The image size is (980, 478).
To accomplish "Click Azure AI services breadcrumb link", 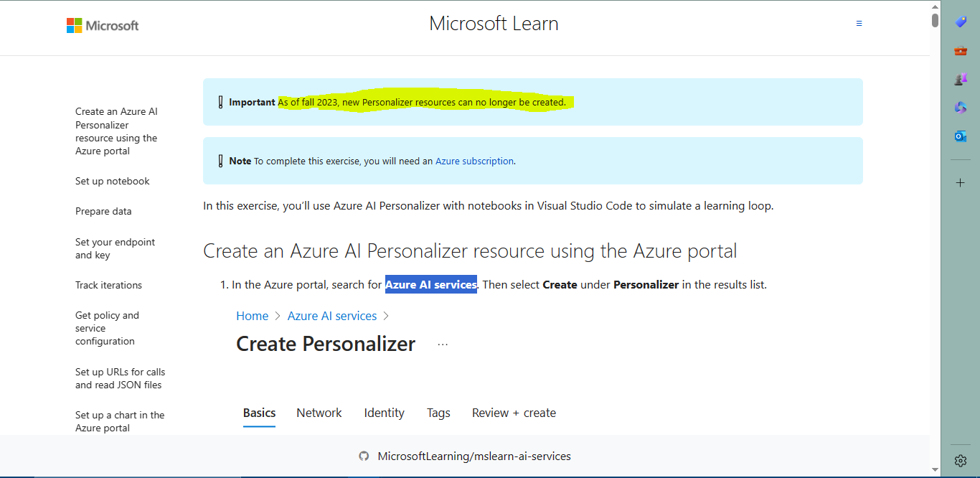I will (332, 316).
